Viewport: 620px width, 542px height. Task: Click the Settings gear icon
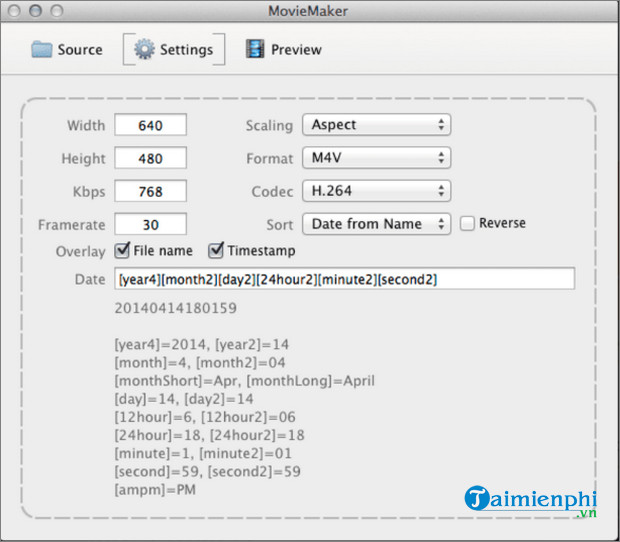pos(145,49)
